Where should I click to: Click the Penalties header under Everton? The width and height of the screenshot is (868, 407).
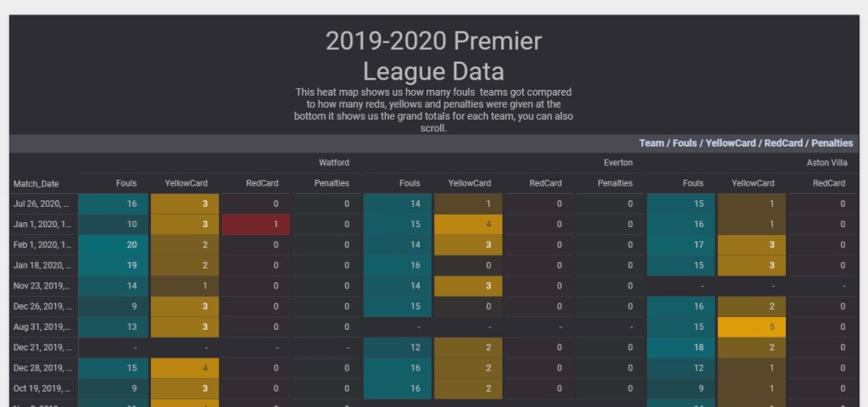[615, 183]
